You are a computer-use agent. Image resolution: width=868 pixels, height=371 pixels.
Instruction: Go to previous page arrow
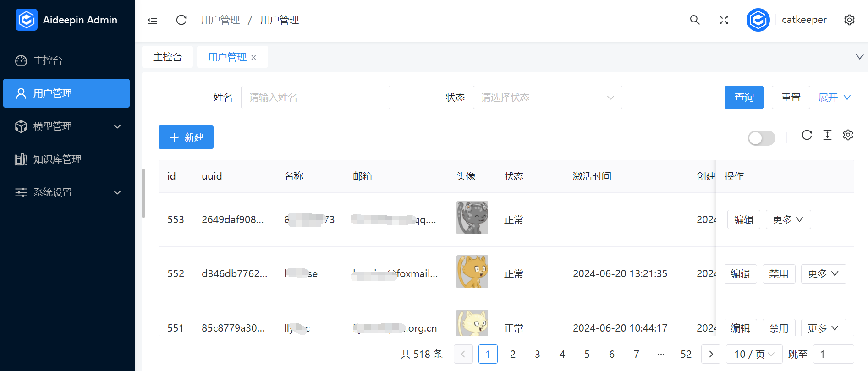pyautogui.click(x=463, y=354)
